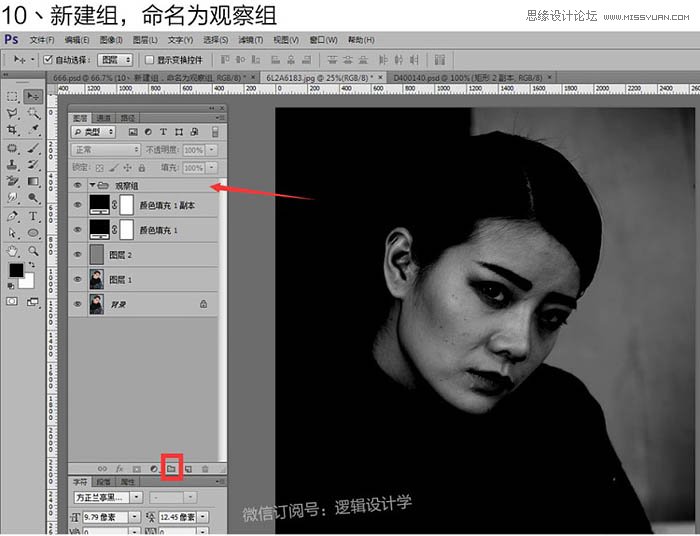The image size is (700, 536).
Task: Click the white background color swatch
Action: (28, 282)
